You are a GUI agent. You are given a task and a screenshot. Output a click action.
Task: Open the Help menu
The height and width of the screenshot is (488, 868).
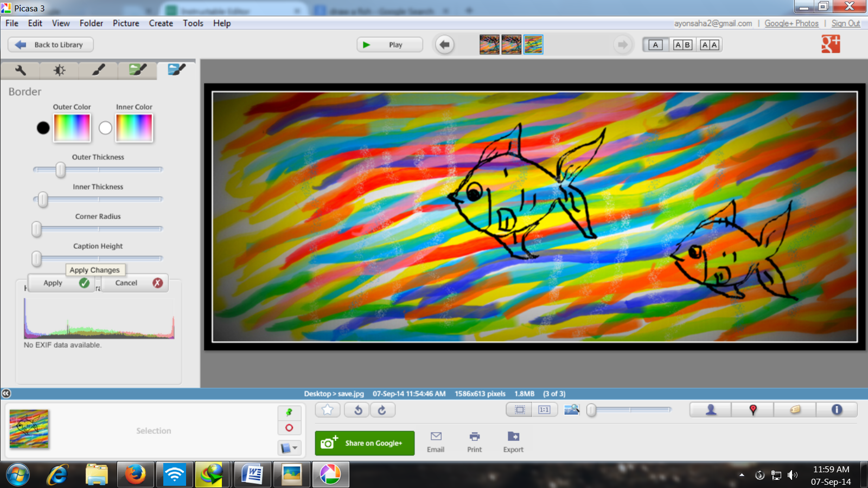[x=222, y=23]
